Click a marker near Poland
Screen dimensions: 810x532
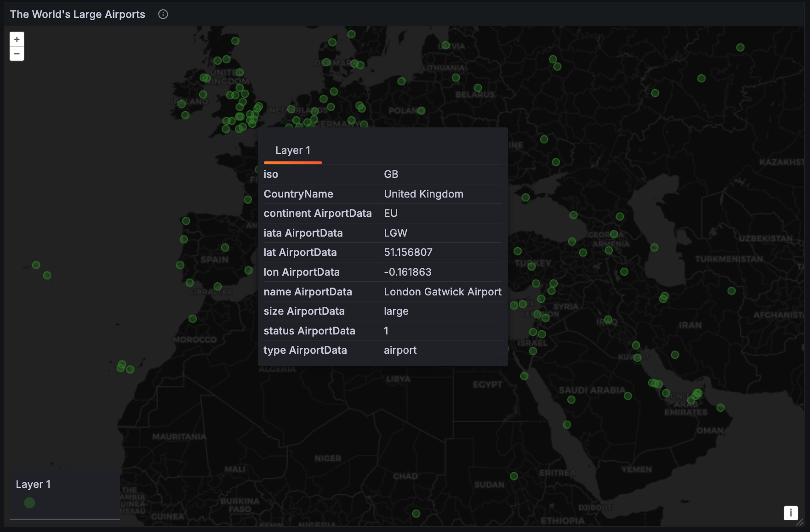(x=421, y=110)
